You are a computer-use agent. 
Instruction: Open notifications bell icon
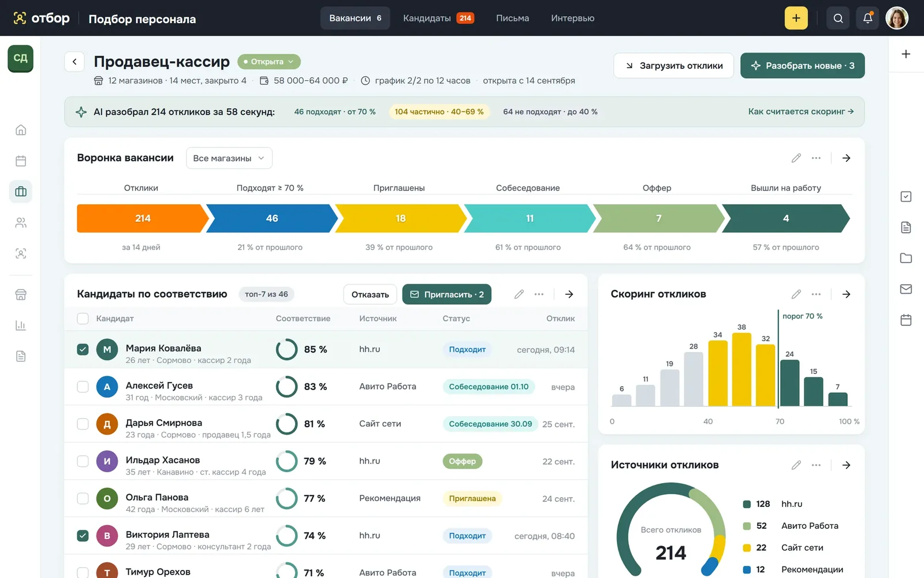pyautogui.click(x=867, y=18)
